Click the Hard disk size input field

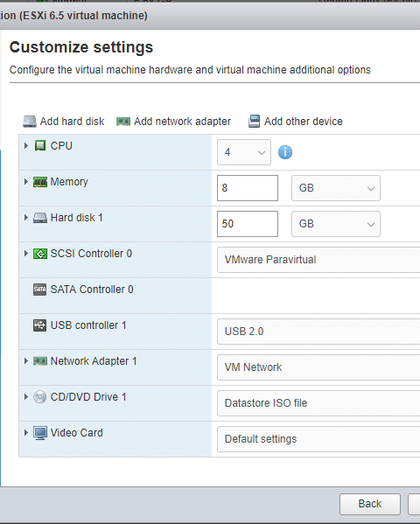coord(248,224)
